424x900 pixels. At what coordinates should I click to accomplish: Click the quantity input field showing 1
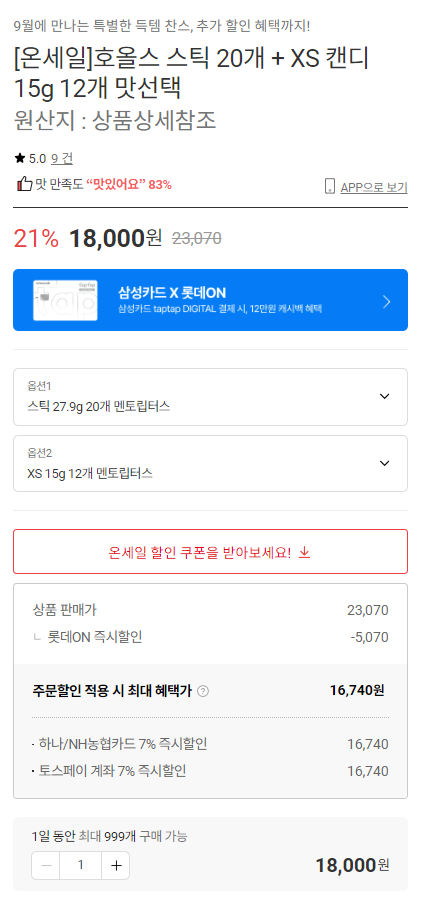pyautogui.click(x=81, y=866)
